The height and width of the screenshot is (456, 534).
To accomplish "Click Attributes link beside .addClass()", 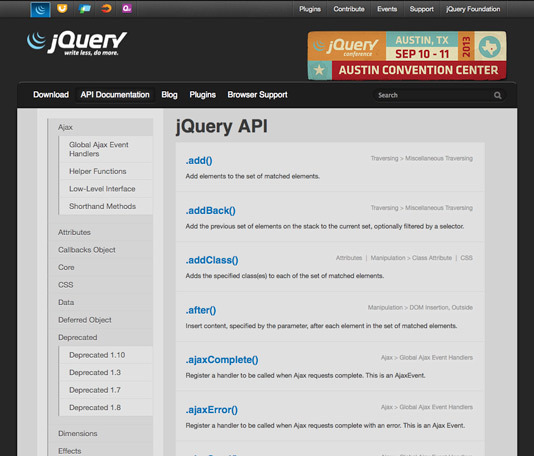I will point(349,258).
